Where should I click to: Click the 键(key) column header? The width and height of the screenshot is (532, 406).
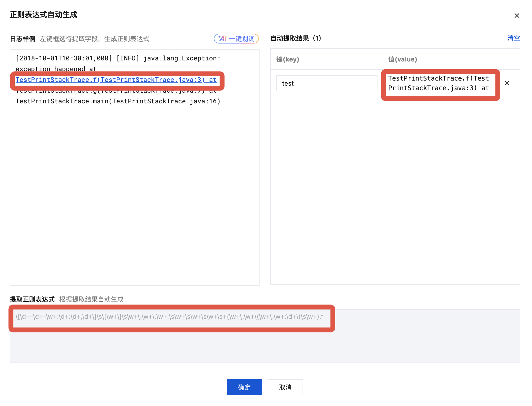pyautogui.click(x=287, y=59)
